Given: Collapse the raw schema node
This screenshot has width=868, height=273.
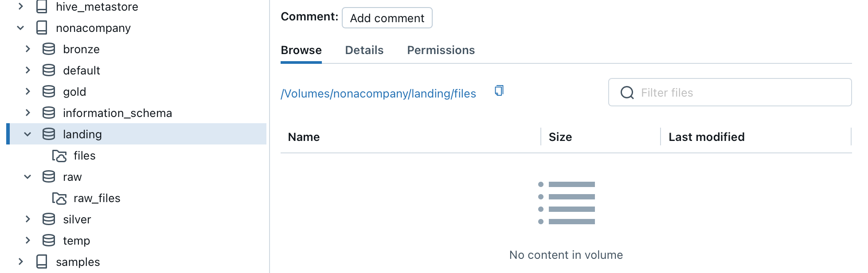Looking at the screenshot, I should pyautogui.click(x=27, y=177).
